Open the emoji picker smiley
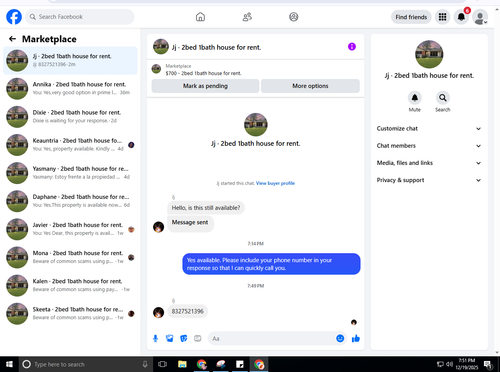This screenshot has width=500, height=372. tap(340, 338)
